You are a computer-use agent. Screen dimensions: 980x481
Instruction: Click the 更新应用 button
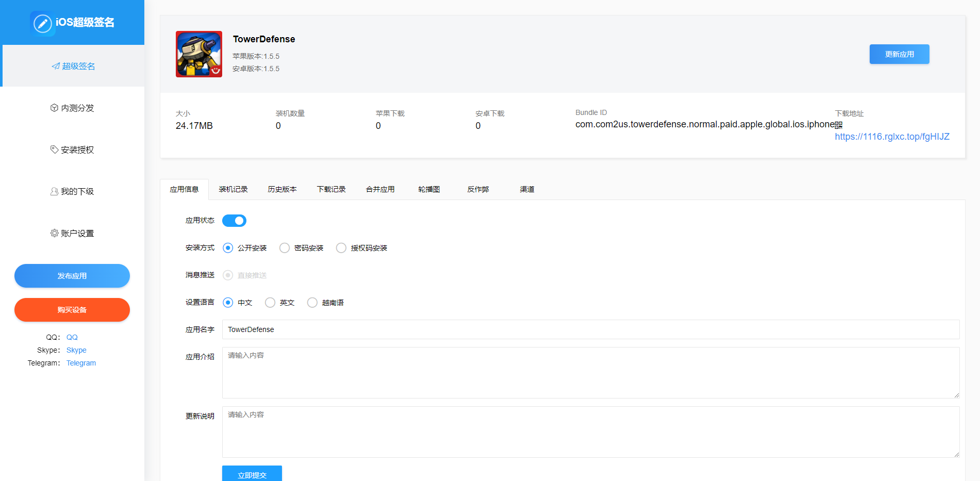click(x=900, y=54)
